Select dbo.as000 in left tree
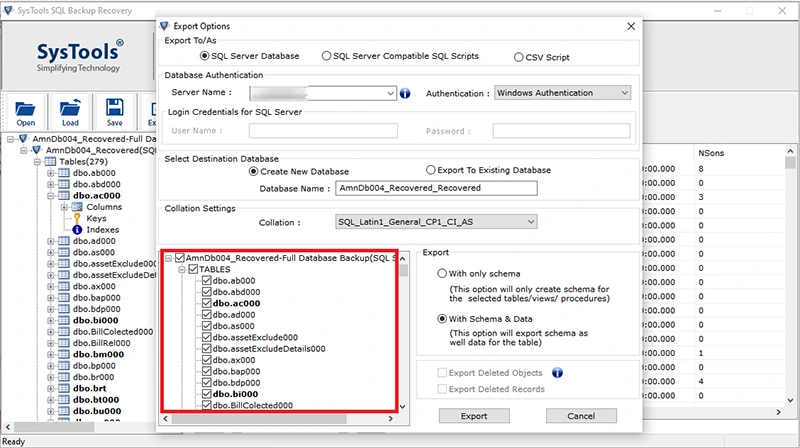The image size is (800, 448). (x=94, y=252)
